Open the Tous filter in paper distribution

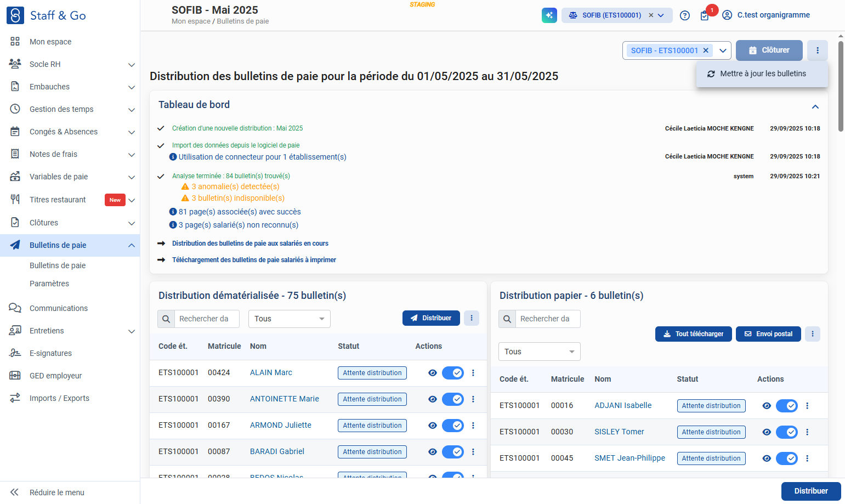coord(540,352)
